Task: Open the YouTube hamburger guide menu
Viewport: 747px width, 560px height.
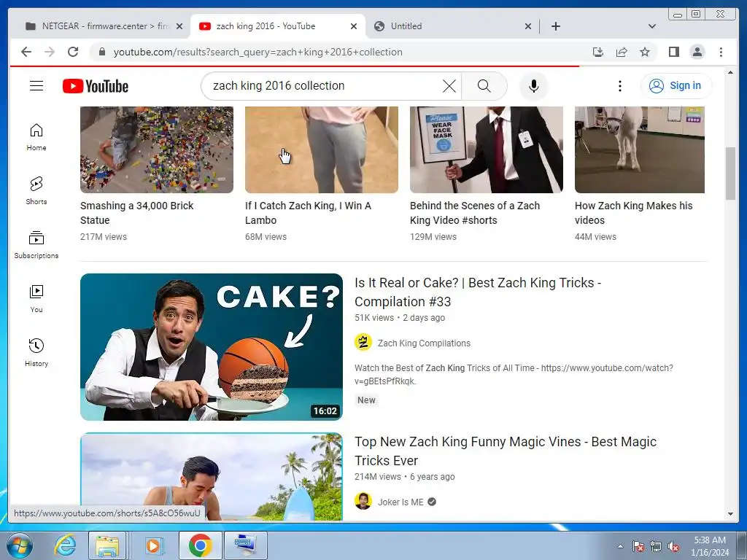Action: [36, 86]
